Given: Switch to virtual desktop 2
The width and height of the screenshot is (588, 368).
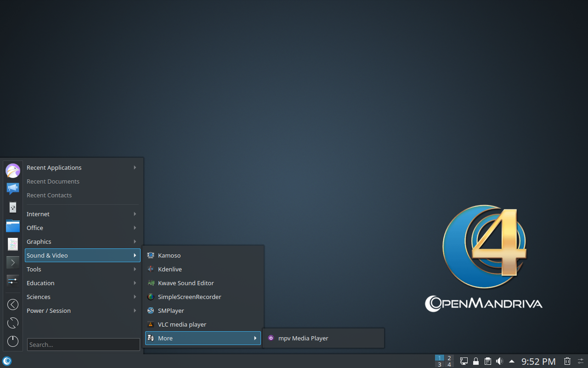Looking at the screenshot, I should [449, 358].
